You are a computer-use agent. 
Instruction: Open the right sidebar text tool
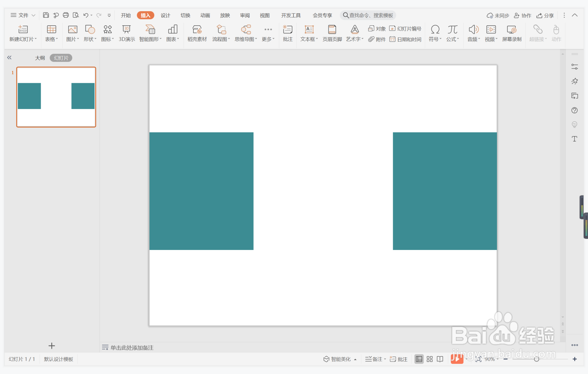574,139
